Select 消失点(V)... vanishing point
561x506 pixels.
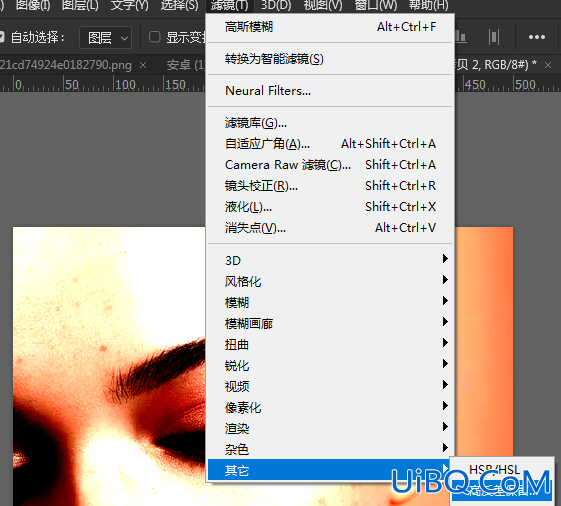click(x=330, y=228)
